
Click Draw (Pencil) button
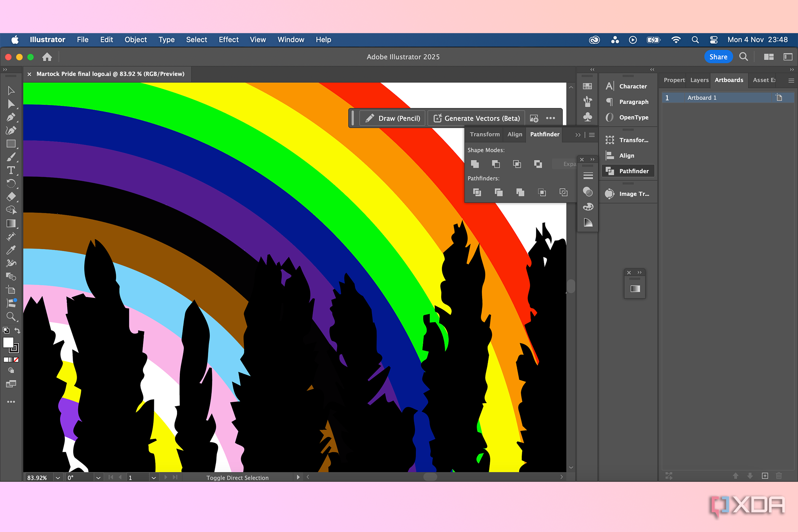click(392, 118)
